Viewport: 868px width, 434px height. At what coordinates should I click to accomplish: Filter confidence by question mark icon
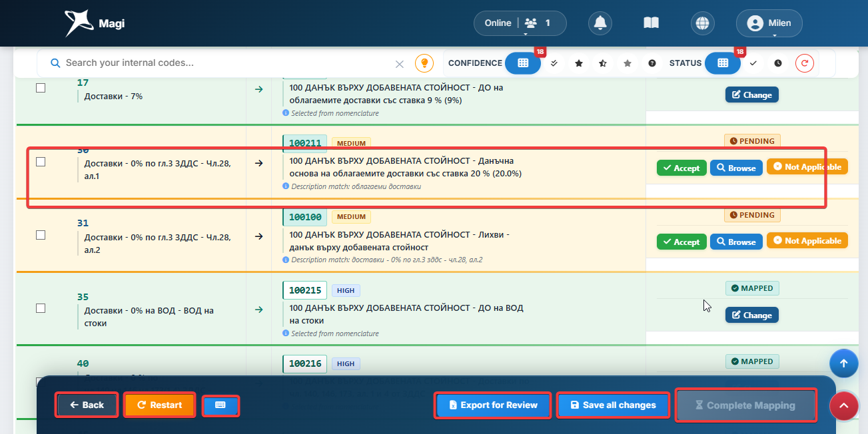[652, 63]
